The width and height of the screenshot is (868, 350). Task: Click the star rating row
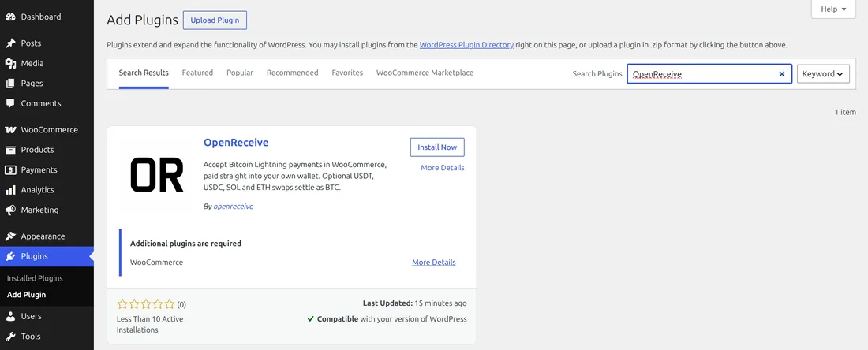coord(146,304)
